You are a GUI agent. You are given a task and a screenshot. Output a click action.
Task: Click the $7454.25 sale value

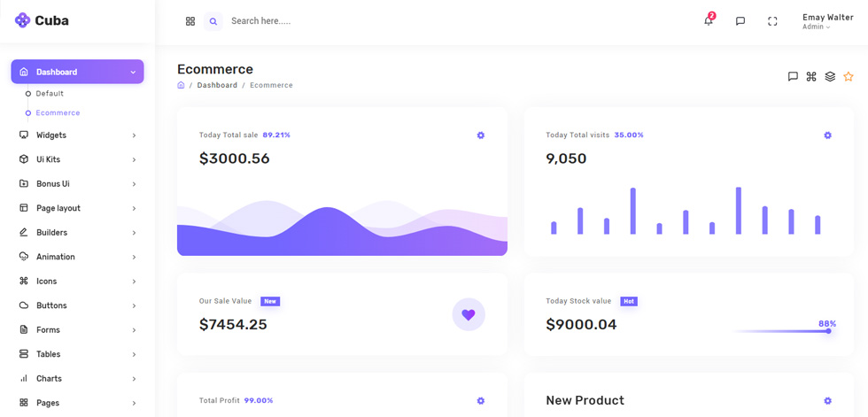pyautogui.click(x=233, y=325)
